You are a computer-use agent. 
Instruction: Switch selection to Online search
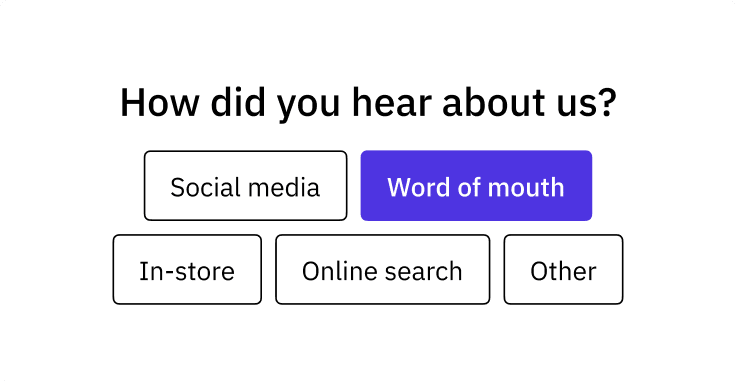click(x=383, y=269)
